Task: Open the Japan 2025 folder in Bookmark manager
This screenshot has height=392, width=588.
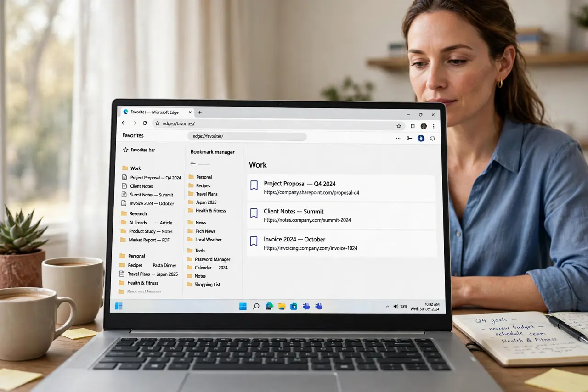Action: tap(202, 202)
